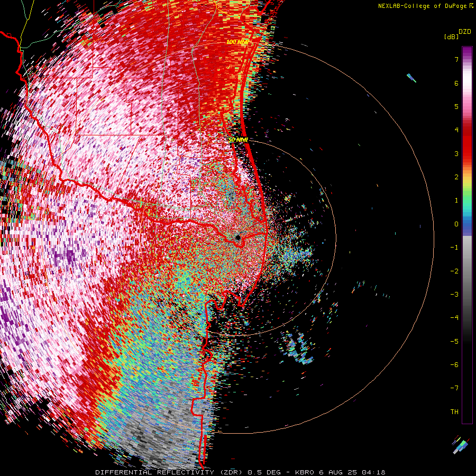Click the KBRO radar site marker dot
The height and width of the screenshot is (476, 476).
238,237
